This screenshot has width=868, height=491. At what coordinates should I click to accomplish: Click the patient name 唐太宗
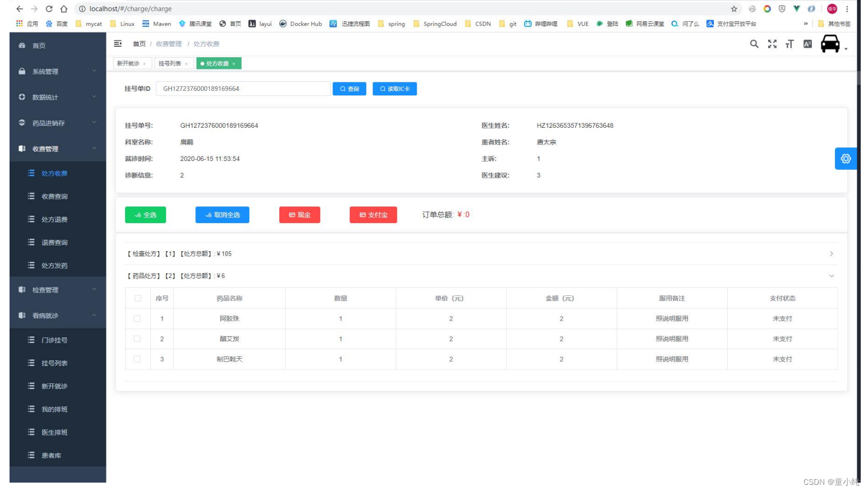point(546,142)
